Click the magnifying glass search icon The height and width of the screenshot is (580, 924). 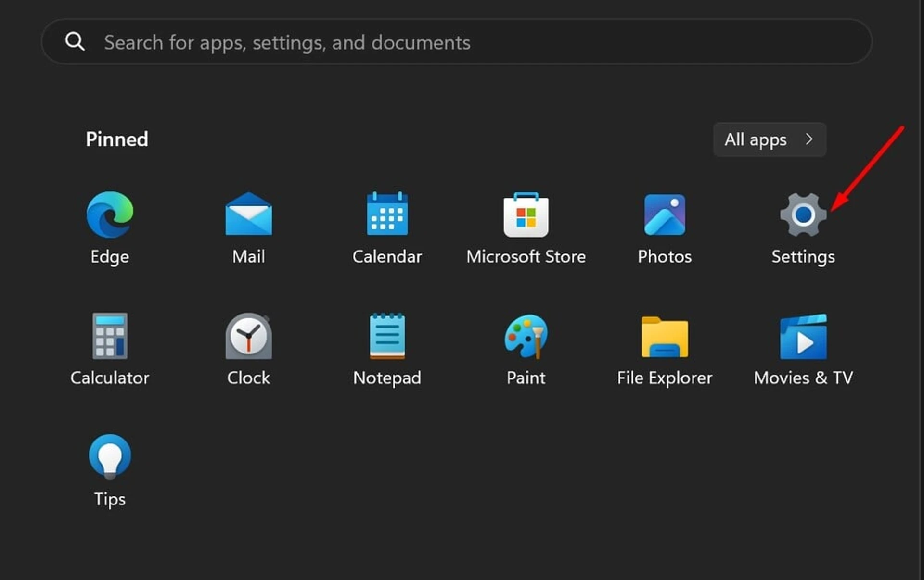(x=75, y=42)
